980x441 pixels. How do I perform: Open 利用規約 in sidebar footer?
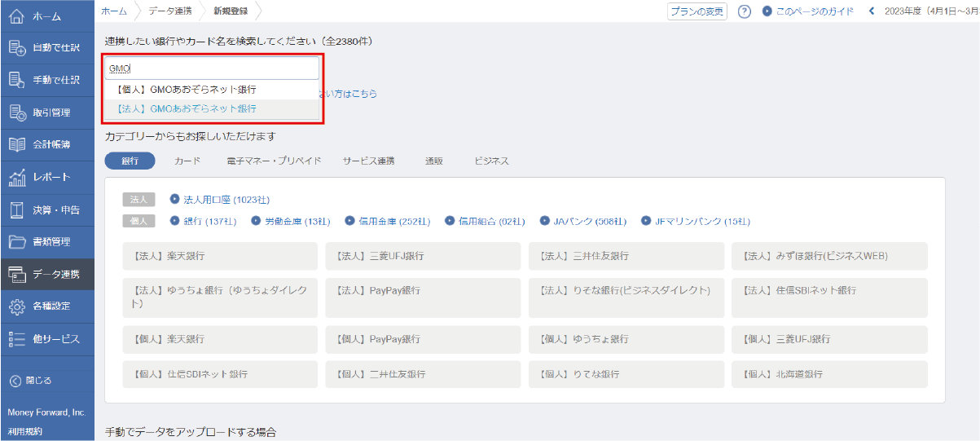tap(25, 431)
